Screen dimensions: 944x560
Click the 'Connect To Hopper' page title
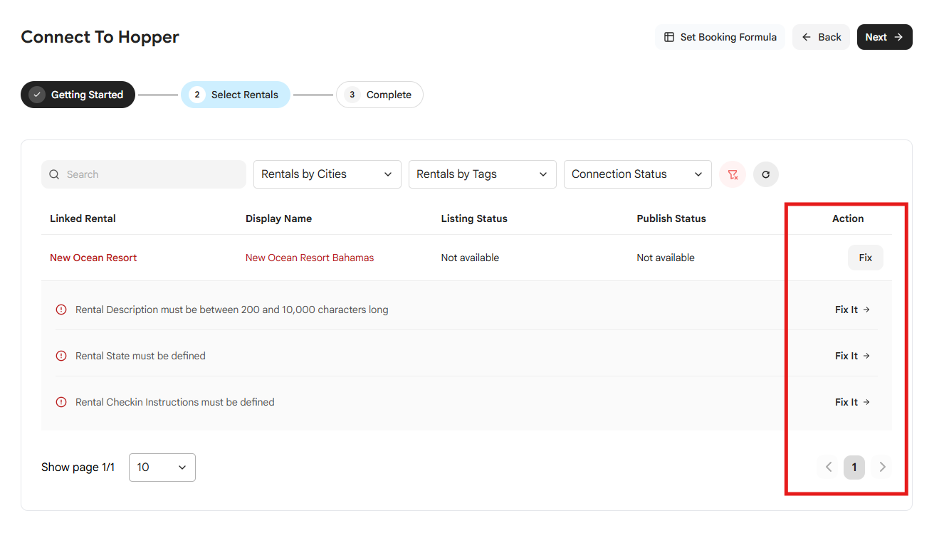click(x=100, y=37)
